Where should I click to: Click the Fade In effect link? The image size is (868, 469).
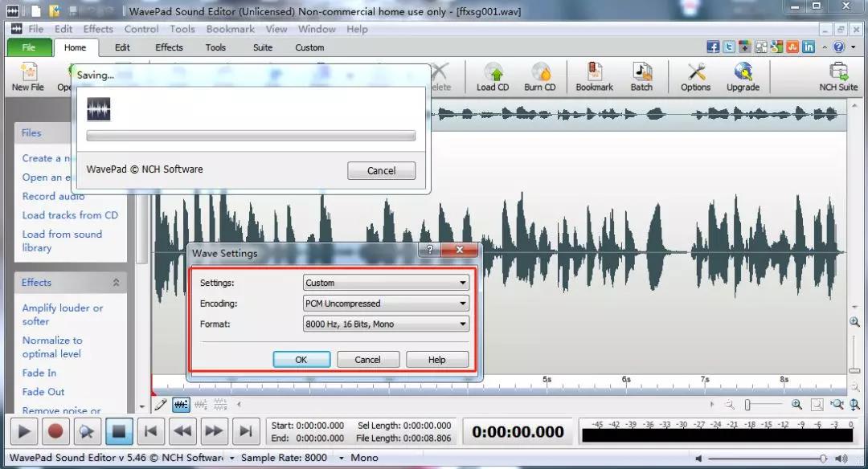click(x=39, y=373)
